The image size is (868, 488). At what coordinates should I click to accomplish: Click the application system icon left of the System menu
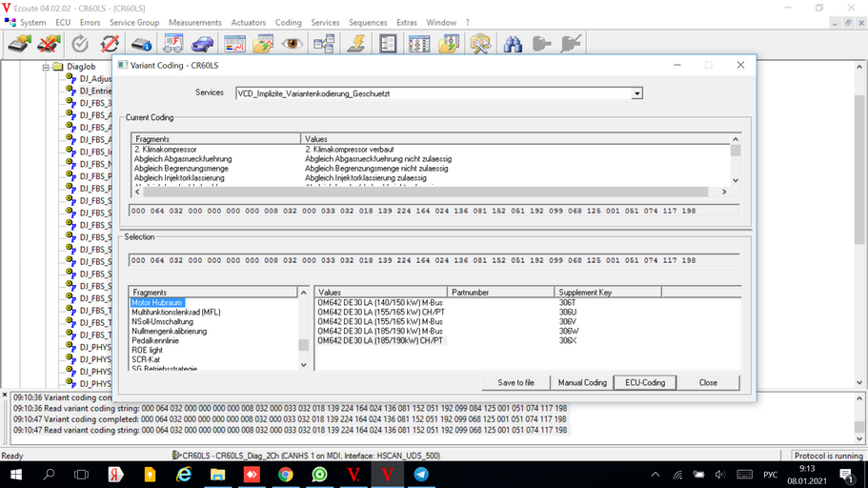tap(10, 22)
